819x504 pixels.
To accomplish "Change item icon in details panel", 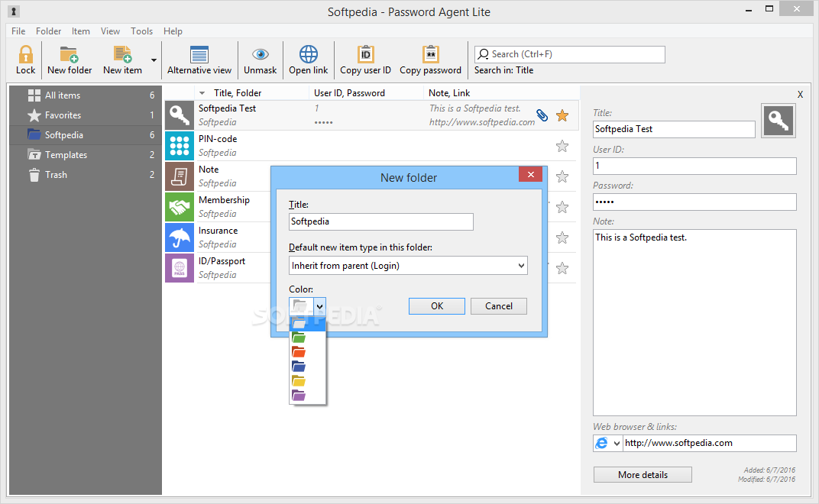I will click(x=779, y=121).
